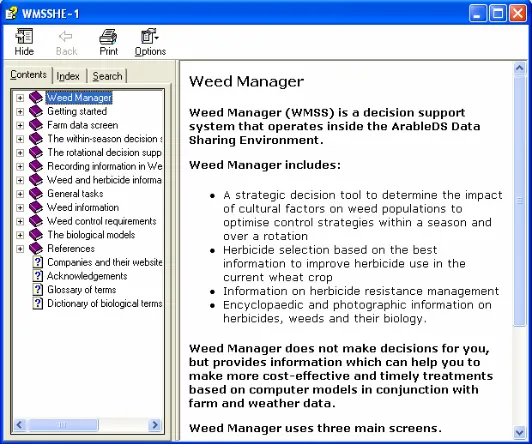The image size is (532, 444).
Task: Switch to the Index tab
Action: point(68,76)
